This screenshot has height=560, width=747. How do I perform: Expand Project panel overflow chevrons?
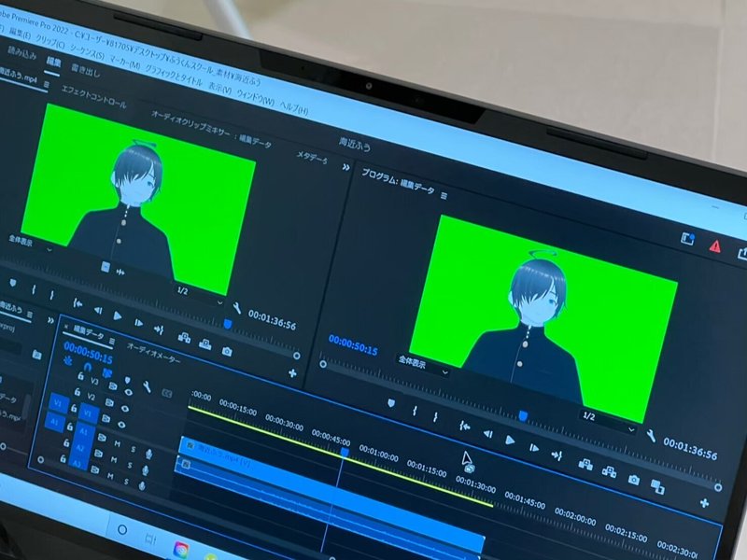point(50,320)
